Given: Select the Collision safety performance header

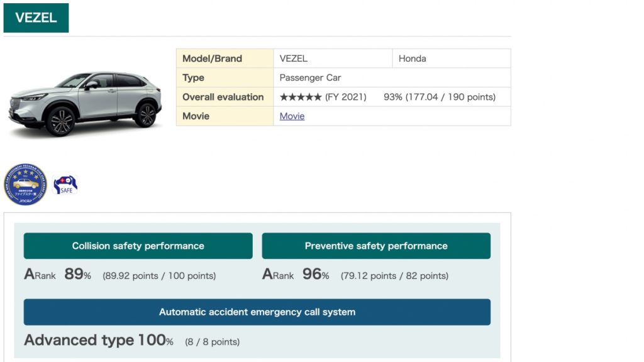Looking at the screenshot, I should (x=138, y=246).
